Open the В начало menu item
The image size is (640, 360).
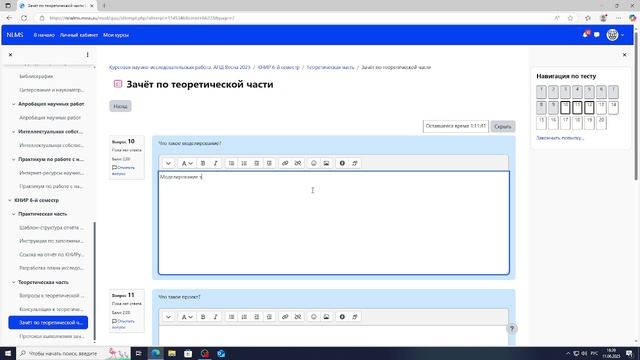tap(44, 35)
